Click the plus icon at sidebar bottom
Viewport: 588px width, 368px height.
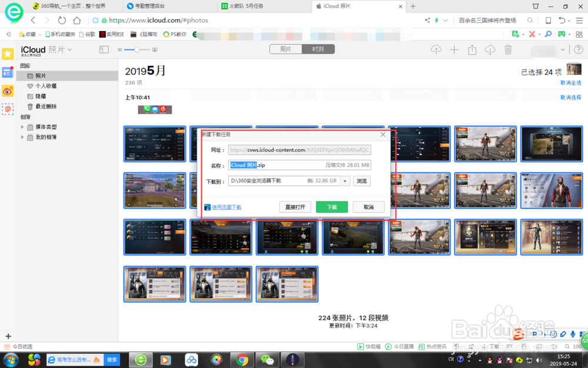pos(8,336)
